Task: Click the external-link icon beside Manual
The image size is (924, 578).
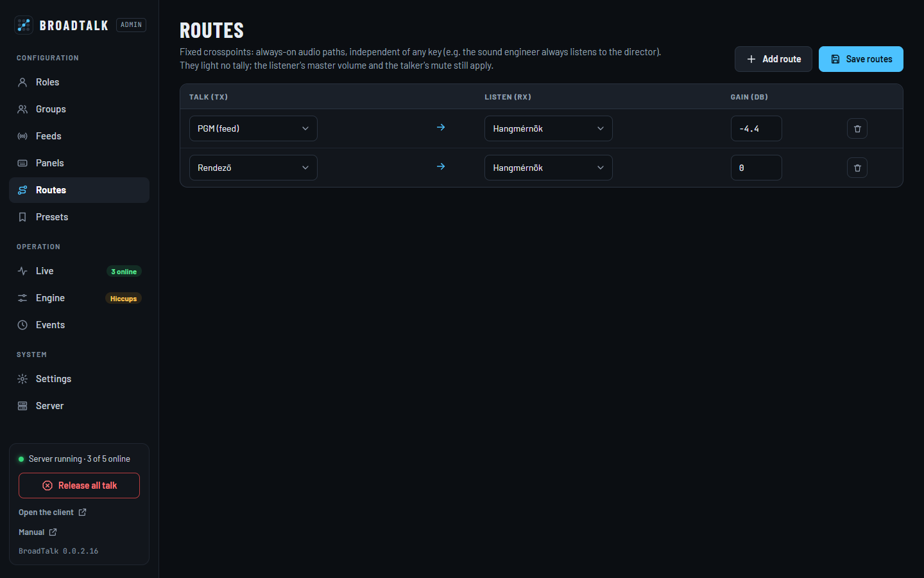Action: tap(53, 532)
